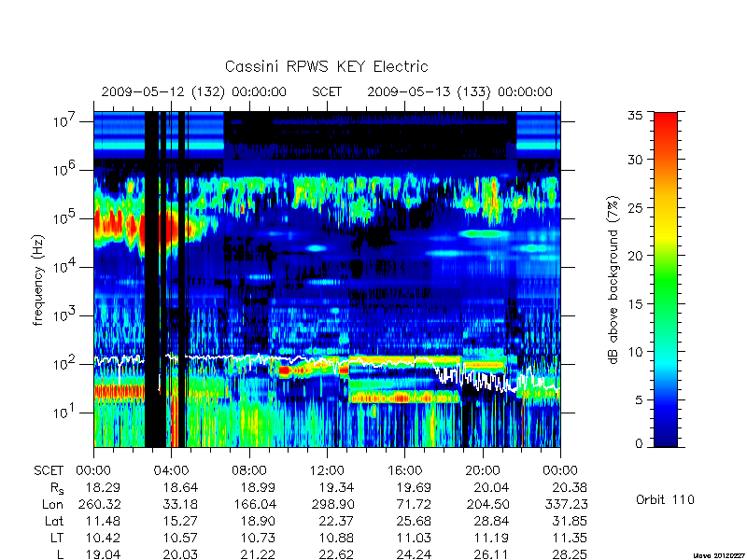
Task: Click the 'Lon' row label
Action: (53, 504)
